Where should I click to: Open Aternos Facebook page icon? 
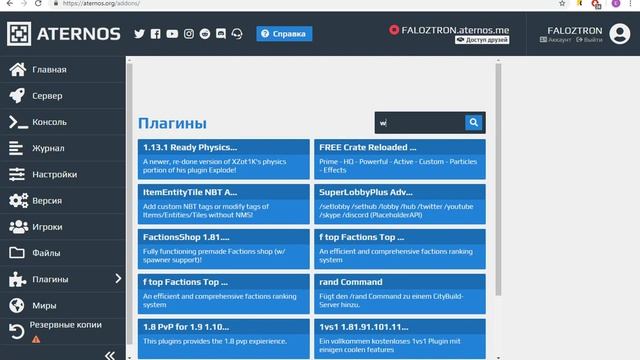[156, 33]
